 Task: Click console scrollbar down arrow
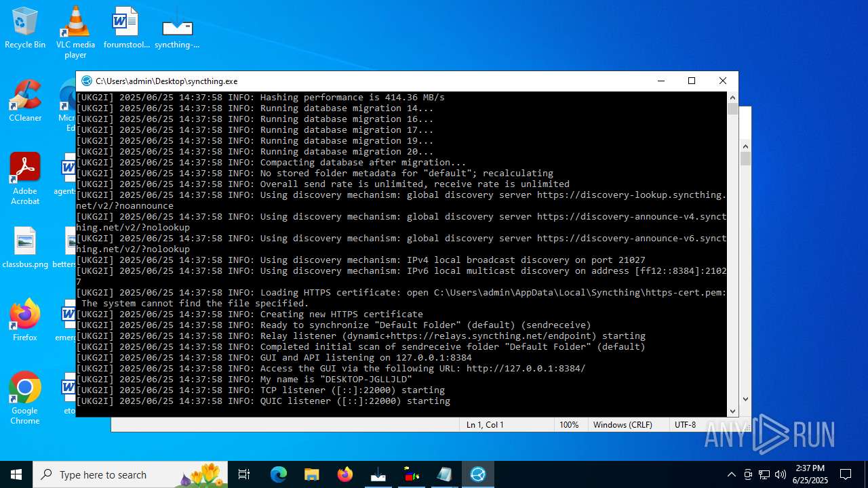pos(732,411)
